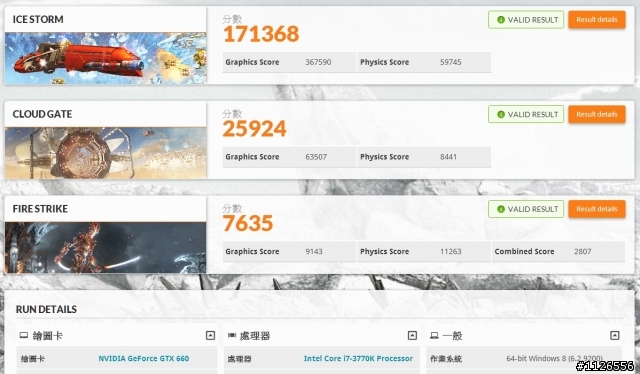Viewport: 640px width, 374px height.
Task: Click Fire Strike Physics Score value 11263
Action: tap(451, 252)
